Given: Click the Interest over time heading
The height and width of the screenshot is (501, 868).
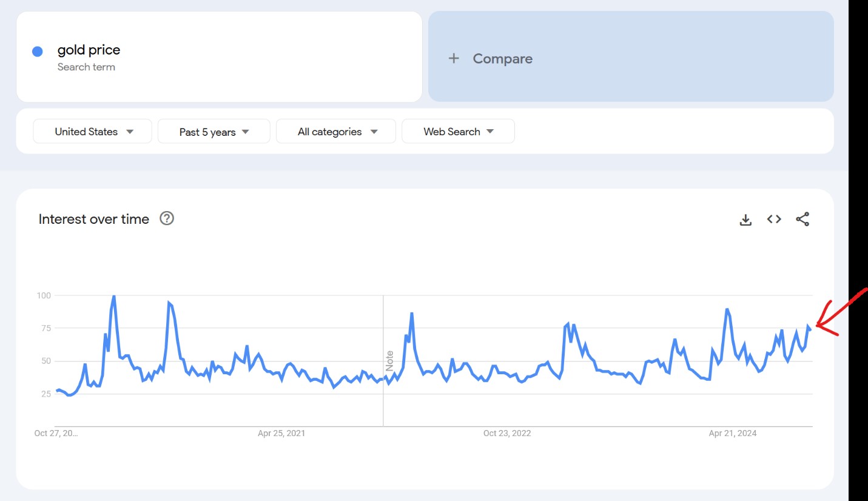Looking at the screenshot, I should (93, 219).
